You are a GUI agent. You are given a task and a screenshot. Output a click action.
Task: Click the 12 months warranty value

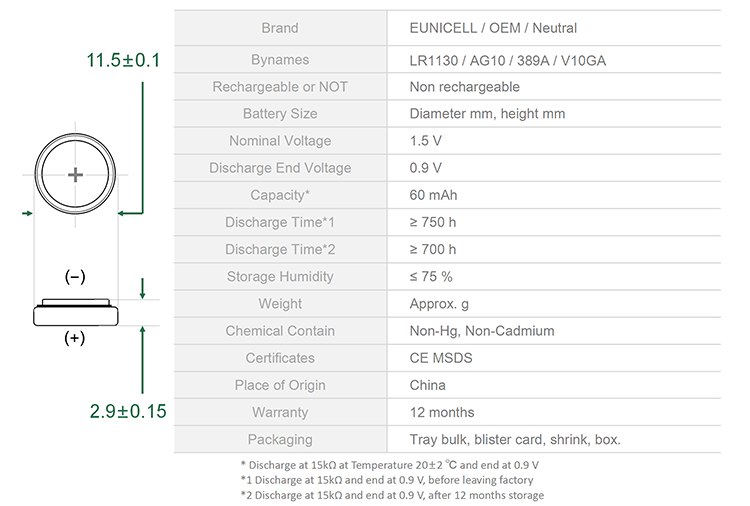point(442,412)
